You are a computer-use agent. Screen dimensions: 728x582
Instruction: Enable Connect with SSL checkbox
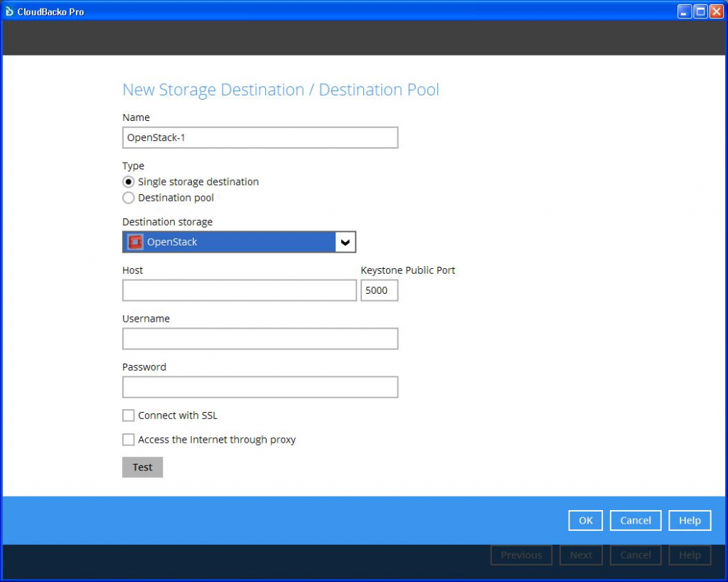coord(129,416)
